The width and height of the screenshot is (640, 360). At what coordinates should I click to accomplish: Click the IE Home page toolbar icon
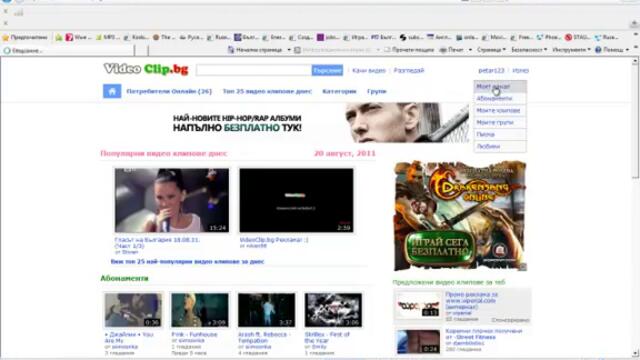pos(231,50)
